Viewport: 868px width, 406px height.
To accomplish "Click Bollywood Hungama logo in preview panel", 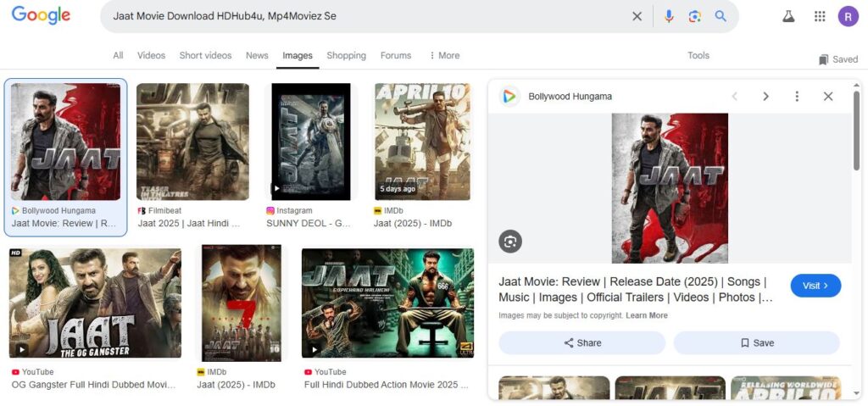I will (x=509, y=97).
